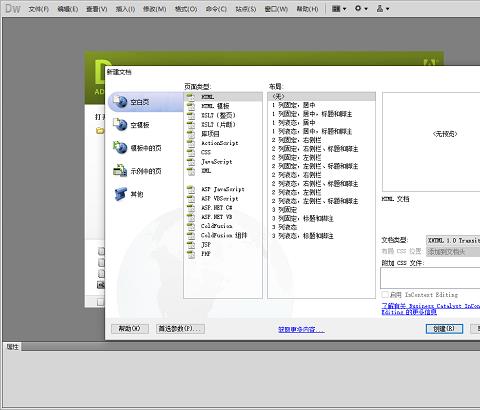
Task: Click the JSP file icon
Action: tap(191, 245)
